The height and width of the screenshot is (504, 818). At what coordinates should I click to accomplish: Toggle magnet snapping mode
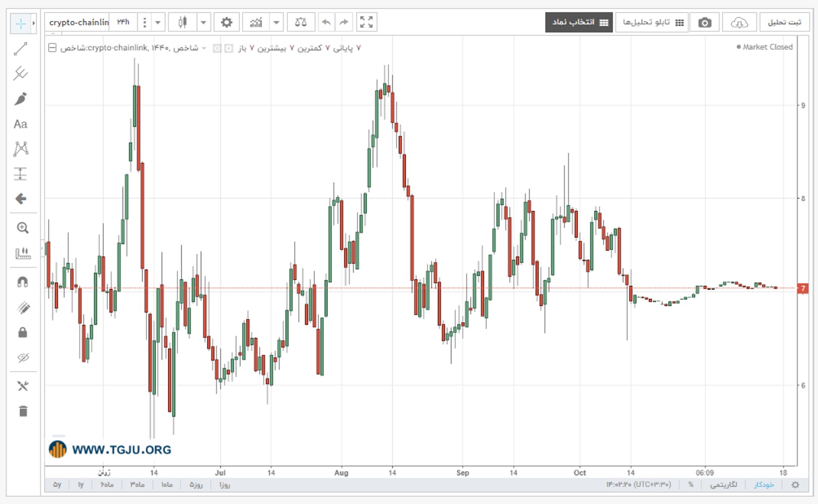(23, 282)
